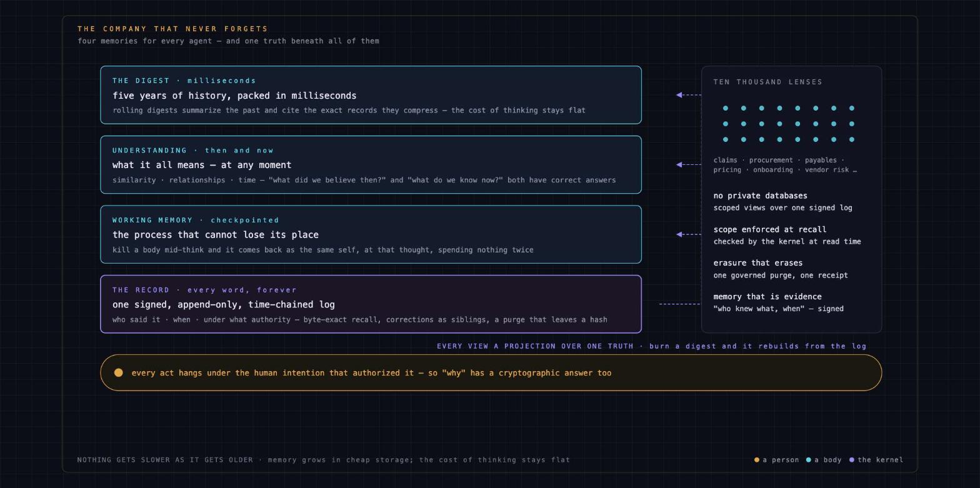Image resolution: width=980 pixels, height=488 pixels.
Task: Click the "THE RECORD · every word, forever" label
Action: 204,290
